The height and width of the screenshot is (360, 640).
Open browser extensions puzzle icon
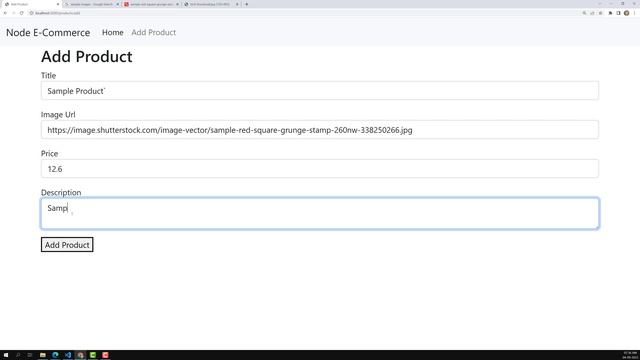point(610,13)
